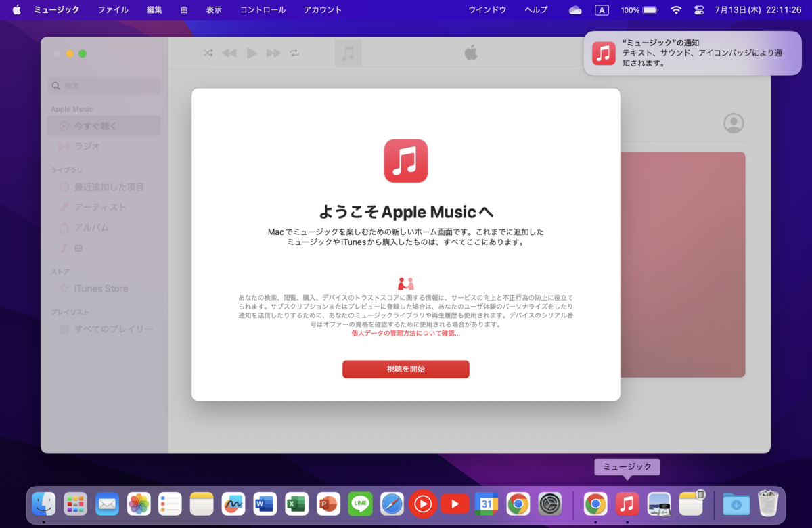
Task: Open the Trash in the Dock
Action: (768, 504)
